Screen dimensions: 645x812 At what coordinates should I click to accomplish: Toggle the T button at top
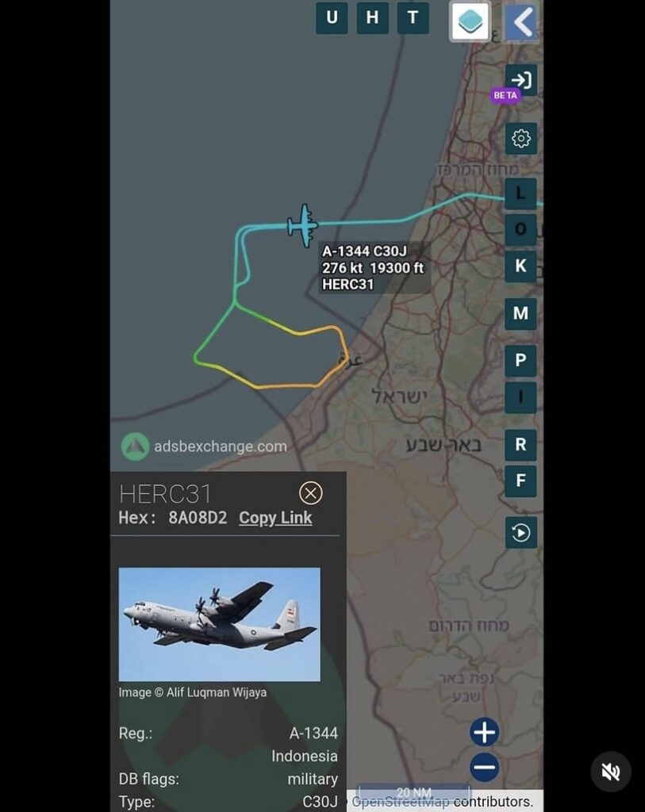point(413,18)
